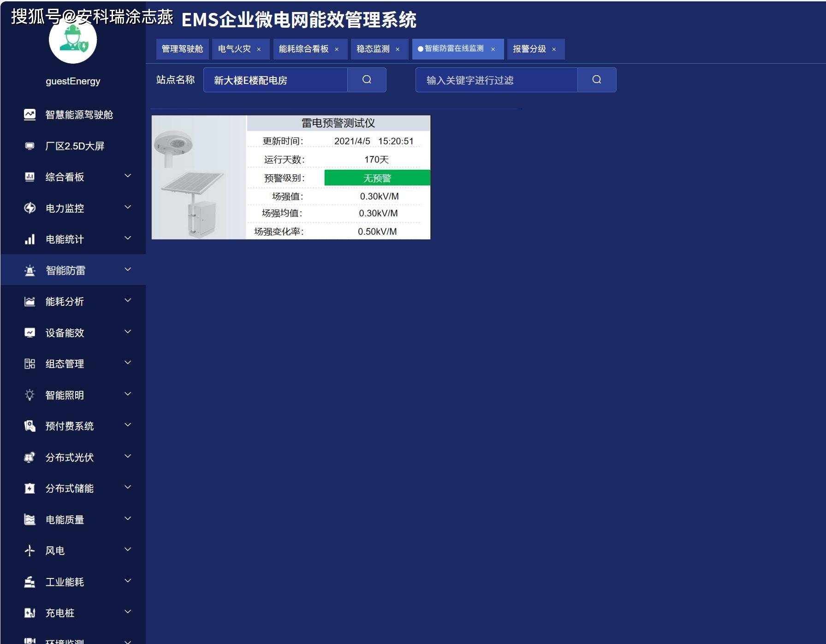This screenshot has height=644, width=826.
Task: Click the lightning warning device image
Action: (199, 178)
